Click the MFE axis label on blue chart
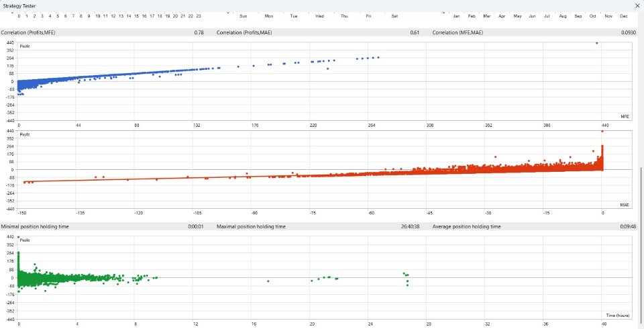The image size is (644, 329). coord(625,117)
